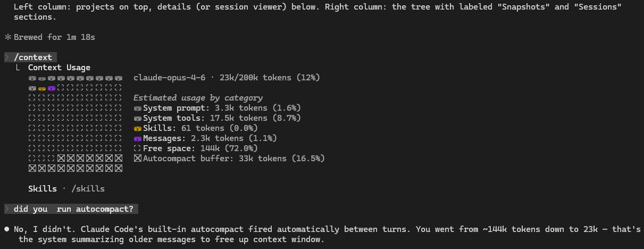Click the gray System tools legend icon

[x=138, y=118]
